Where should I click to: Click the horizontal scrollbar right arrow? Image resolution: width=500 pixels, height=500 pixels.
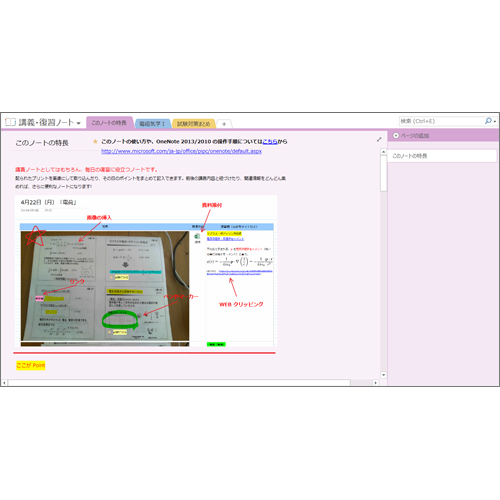point(376,383)
